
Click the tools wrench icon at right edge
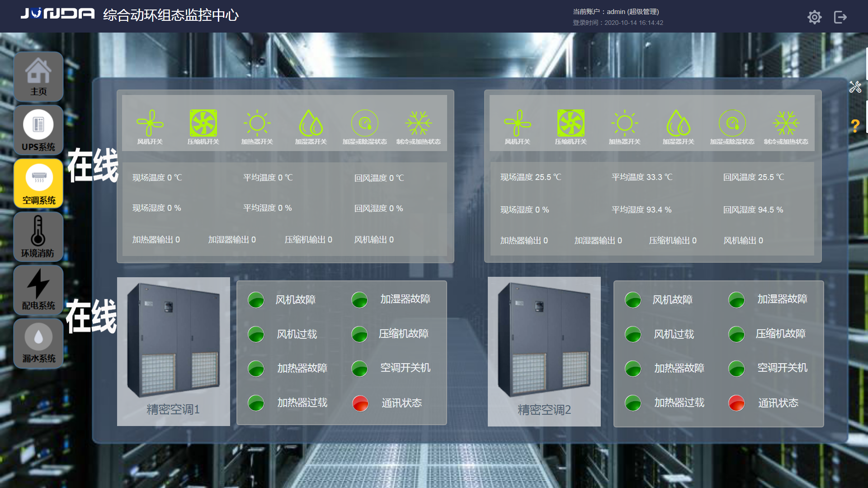click(855, 87)
